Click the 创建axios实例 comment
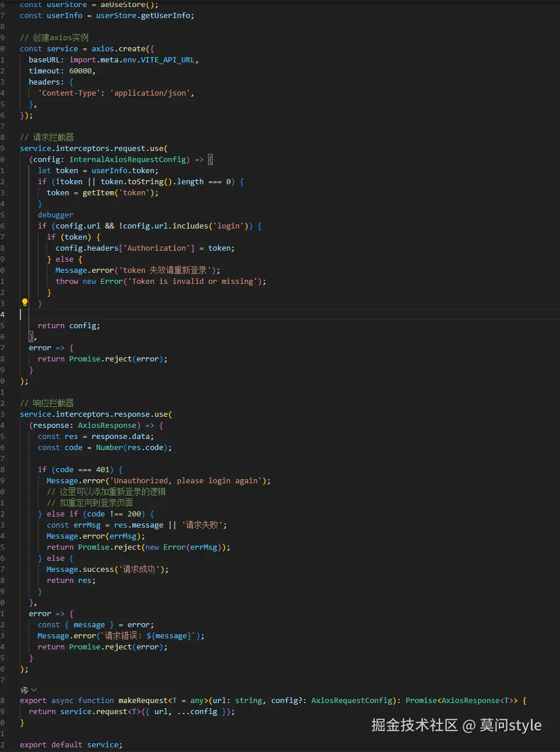The width and height of the screenshot is (560, 752). tap(54, 38)
